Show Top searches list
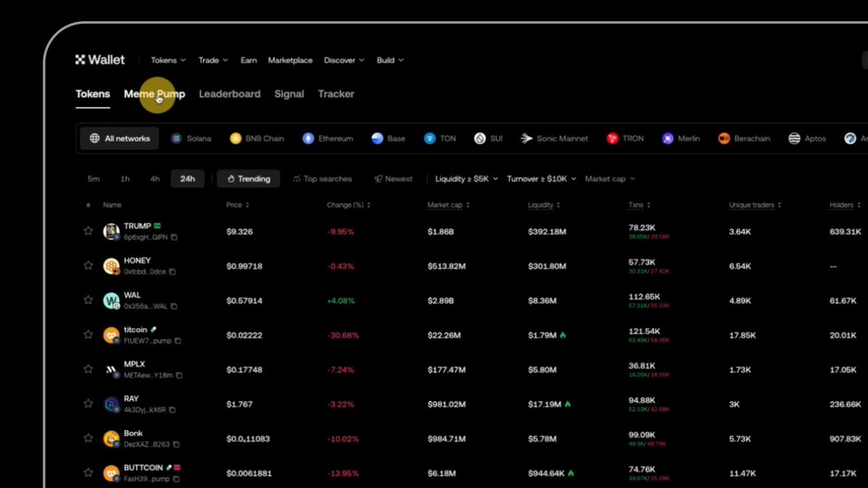 (323, 179)
